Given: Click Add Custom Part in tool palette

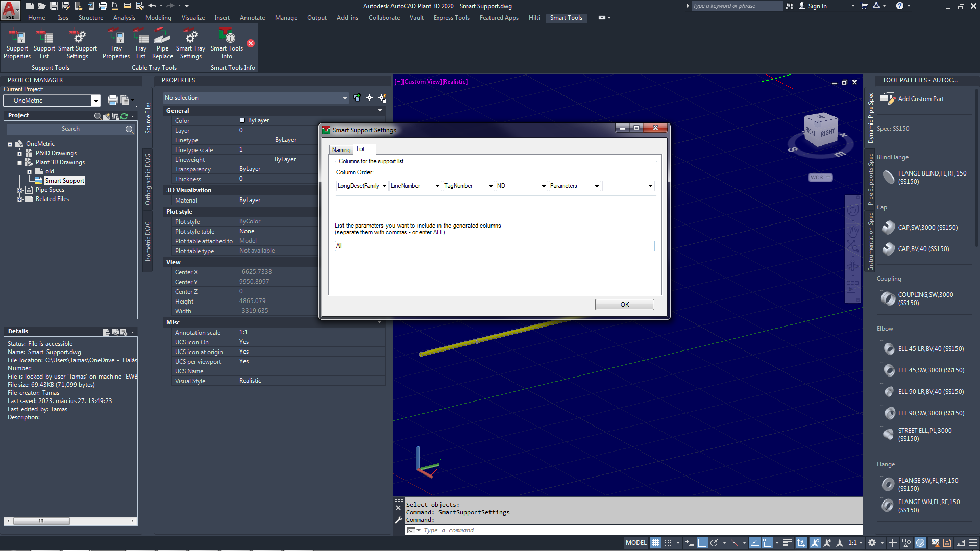Looking at the screenshot, I should coord(920,99).
